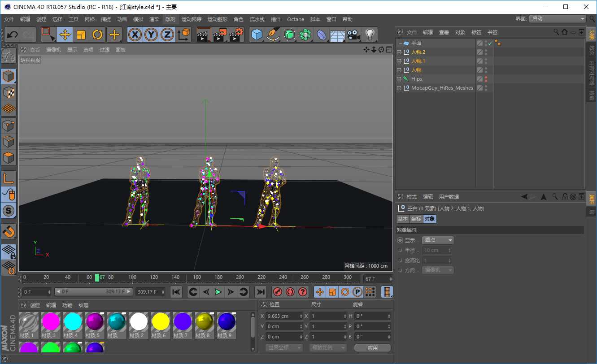Screen dimensions: 597x364
Task: Activate the Scale tool
Action: (81, 35)
